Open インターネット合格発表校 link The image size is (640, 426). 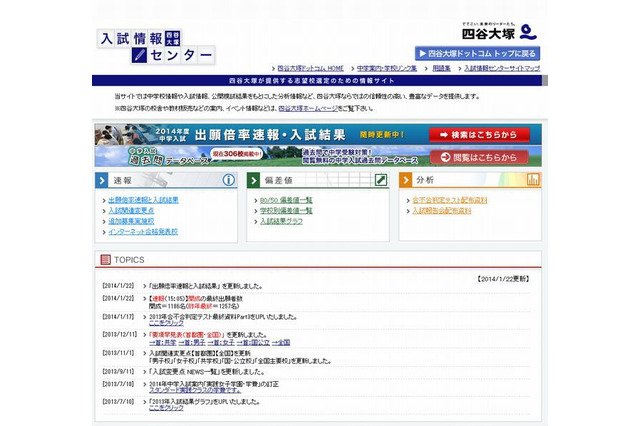[143, 232]
